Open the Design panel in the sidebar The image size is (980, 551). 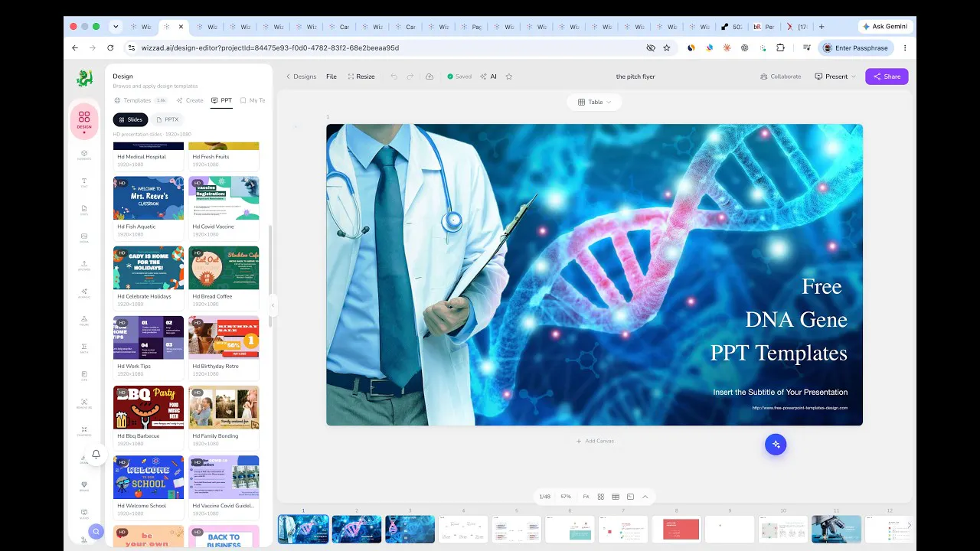(84, 120)
